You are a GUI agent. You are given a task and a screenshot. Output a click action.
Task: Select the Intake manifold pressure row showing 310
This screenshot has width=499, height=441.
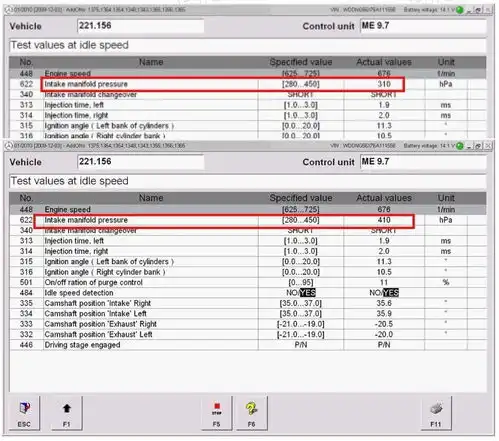point(248,84)
